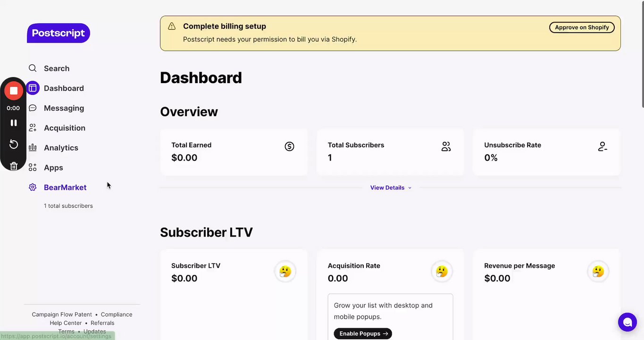Open the support chat bubble
Screen dimensions: 644x340
pos(627,322)
